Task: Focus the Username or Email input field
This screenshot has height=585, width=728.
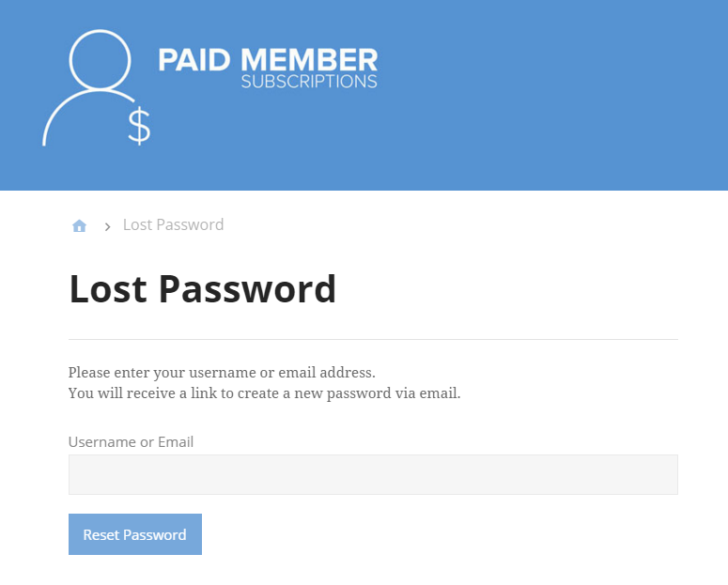Action: click(x=373, y=474)
